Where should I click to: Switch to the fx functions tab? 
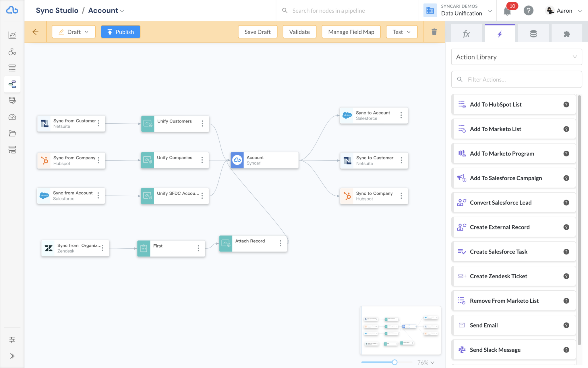click(x=467, y=34)
